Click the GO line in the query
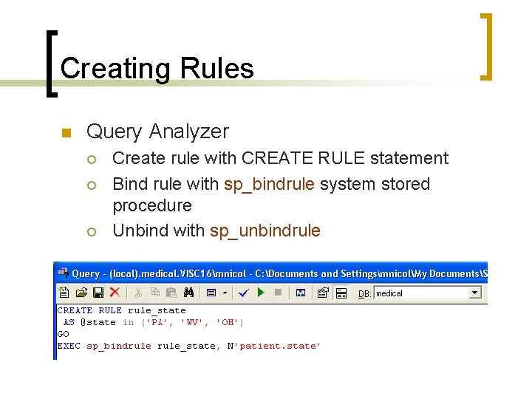The image size is (532, 399). 63,334
